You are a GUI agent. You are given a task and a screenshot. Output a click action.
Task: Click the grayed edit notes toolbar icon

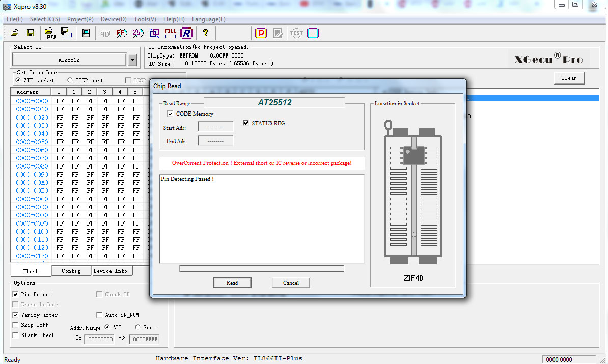278,33
